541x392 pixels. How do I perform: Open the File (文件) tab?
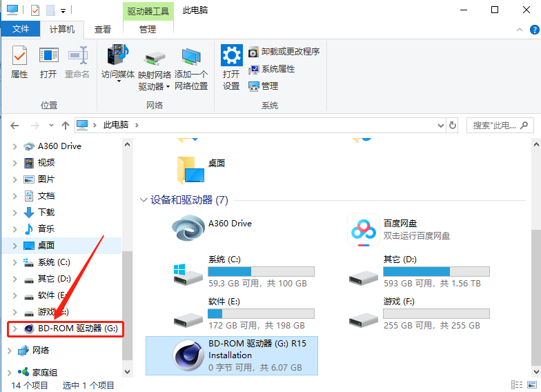coord(21,29)
